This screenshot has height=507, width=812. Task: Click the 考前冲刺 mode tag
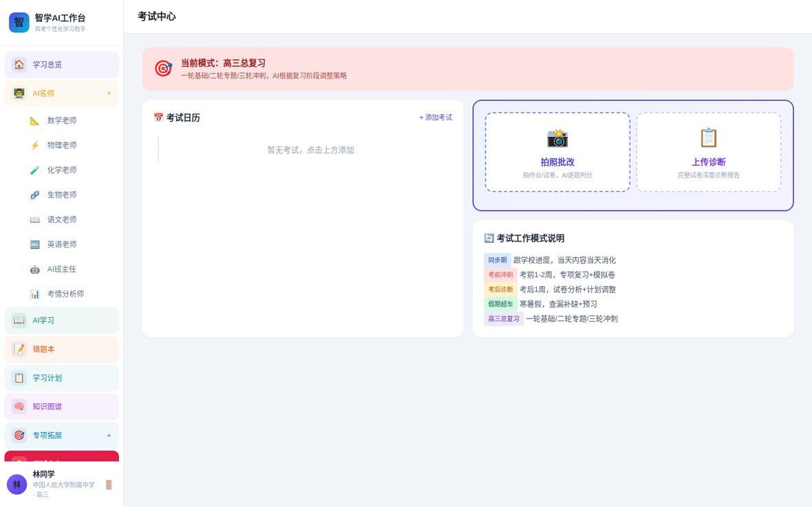[500, 274]
